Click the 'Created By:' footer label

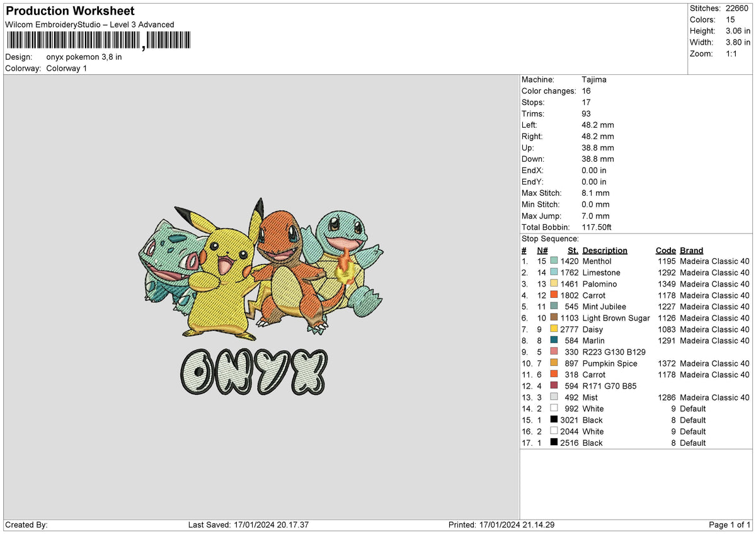click(x=26, y=525)
